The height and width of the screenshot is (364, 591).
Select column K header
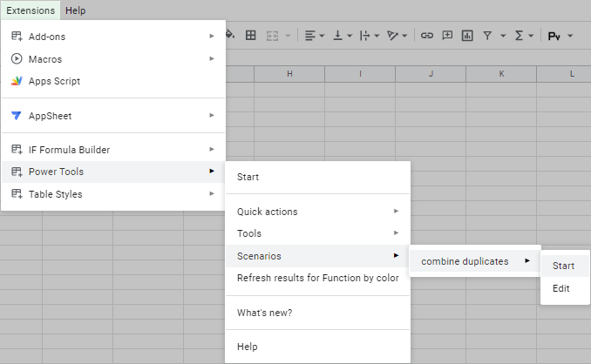tap(501, 74)
